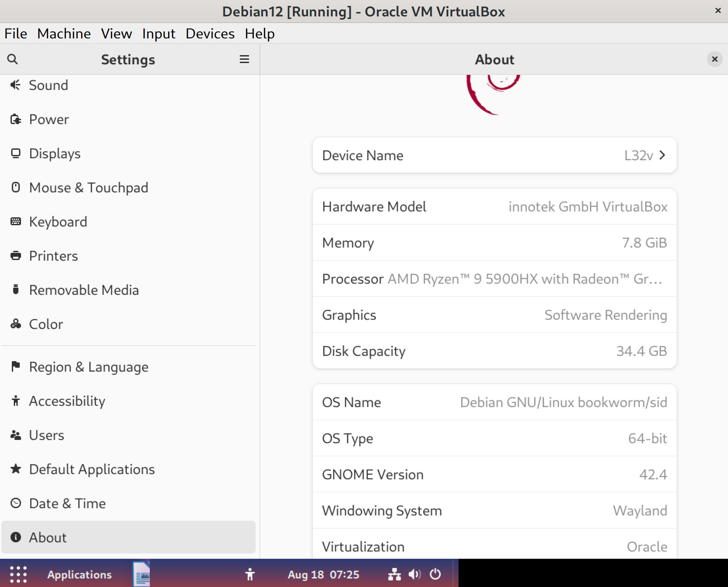Click the Virtualization 'Oracle' value

pos(647,546)
